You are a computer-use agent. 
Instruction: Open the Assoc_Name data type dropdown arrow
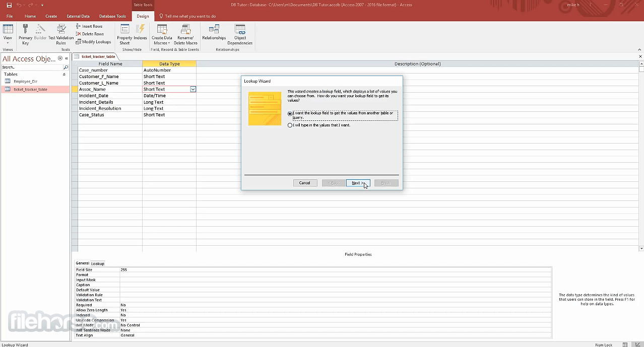pos(192,89)
